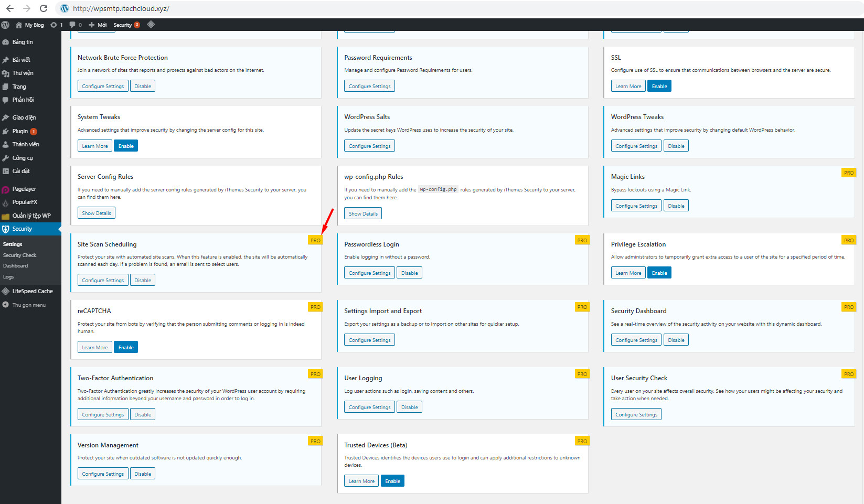Enable Privilege Escalation module
This screenshot has width=864, height=504.
pos(659,273)
